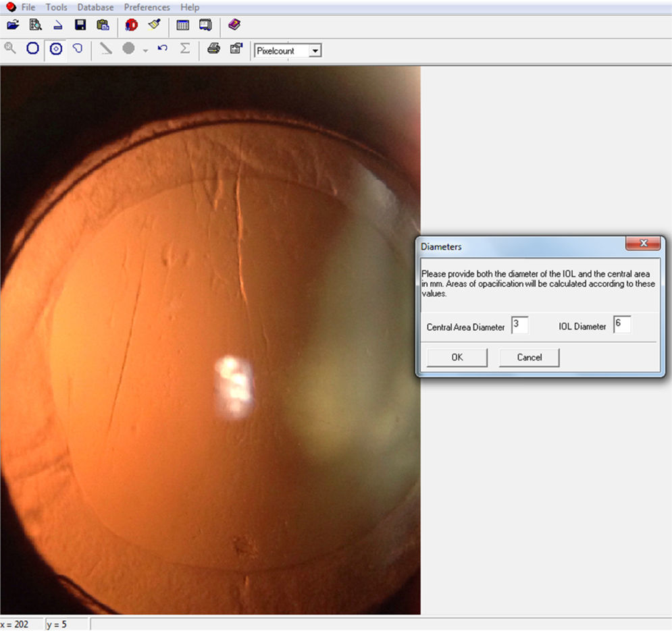Click the printer icon
The height and width of the screenshot is (631, 672).
(213, 49)
